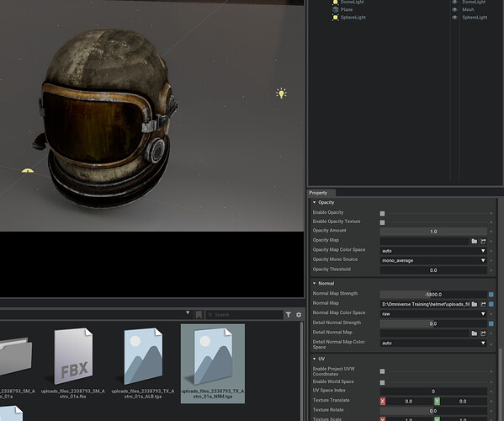Tick Enable World Space checkbox
This screenshot has height=421, width=504.
coord(382,382)
